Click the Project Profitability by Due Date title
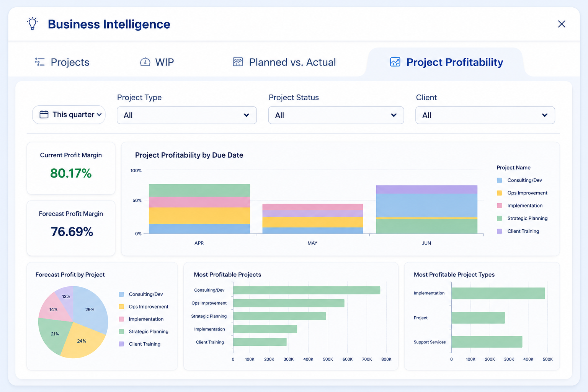 click(x=189, y=155)
